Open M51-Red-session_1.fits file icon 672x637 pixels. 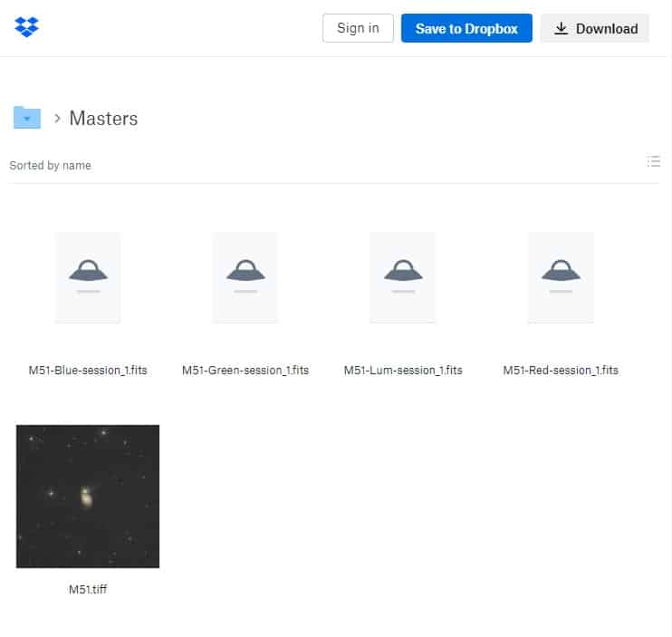(561, 277)
